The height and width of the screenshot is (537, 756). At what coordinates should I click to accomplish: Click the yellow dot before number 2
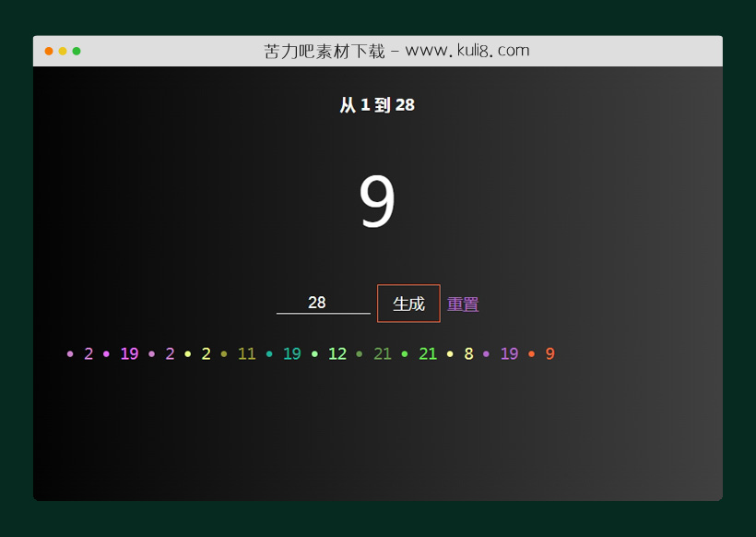click(x=188, y=353)
